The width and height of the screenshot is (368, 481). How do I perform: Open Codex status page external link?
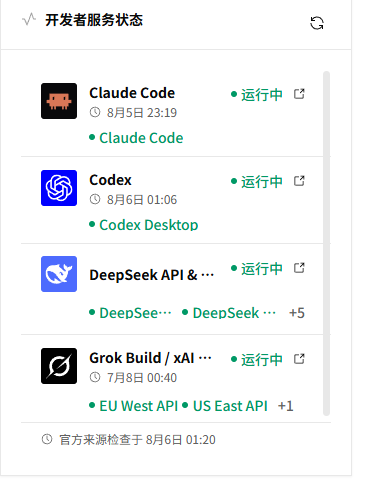[x=299, y=181]
